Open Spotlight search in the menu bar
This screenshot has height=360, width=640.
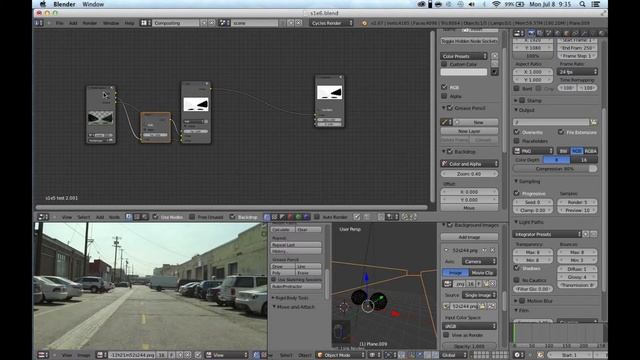pyautogui.click(x=582, y=4)
